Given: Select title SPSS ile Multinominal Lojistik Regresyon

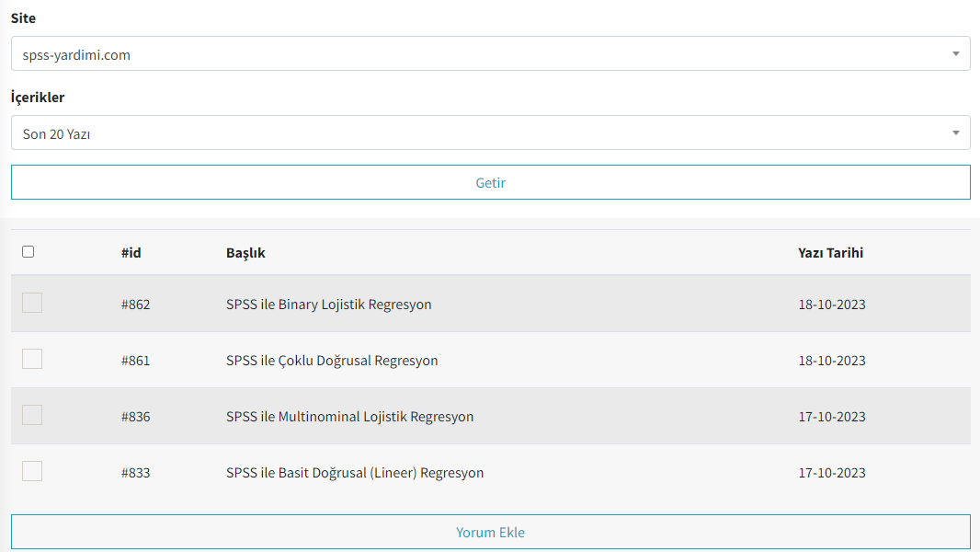Looking at the screenshot, I should pyautogui.click(x=350, y=417).
